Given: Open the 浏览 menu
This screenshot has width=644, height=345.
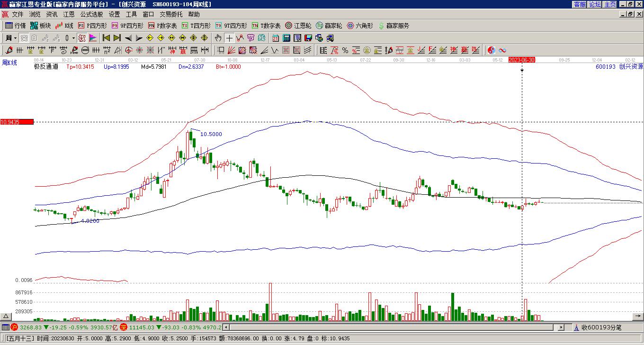Looking at the screenshot, I should [x=35, y=14].
